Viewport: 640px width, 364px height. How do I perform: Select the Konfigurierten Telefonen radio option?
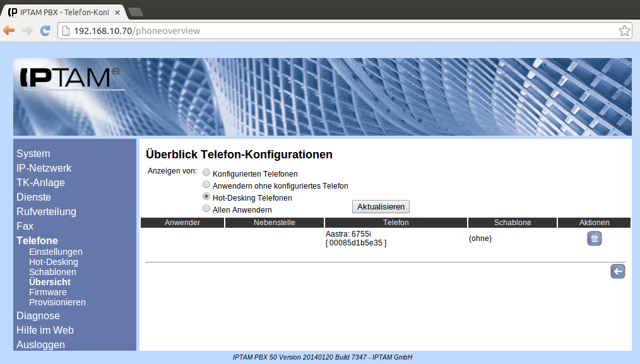[206, 173]
